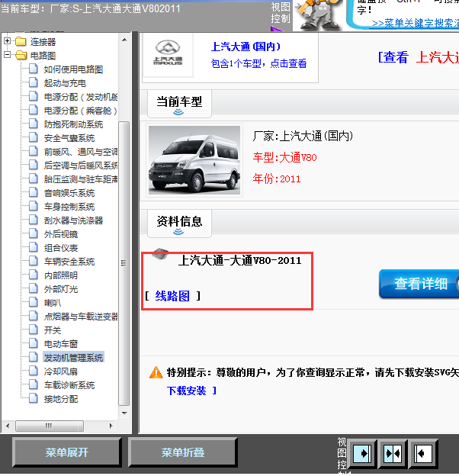Screen dimensions: 459x476
Task: Click tree scrollbar down arrow
Action: (124, 413)
